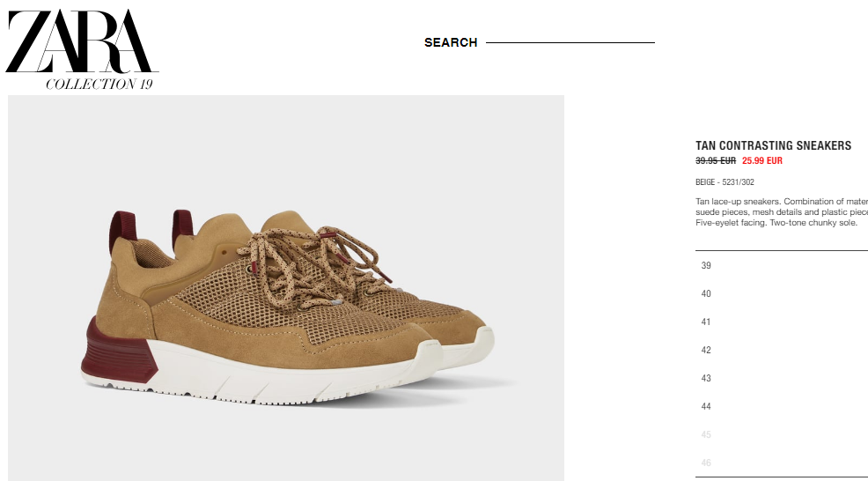The width and height of the screenshot is (868, 481).
Task: Select shoe size 39
Action: [x=782, y=265]
